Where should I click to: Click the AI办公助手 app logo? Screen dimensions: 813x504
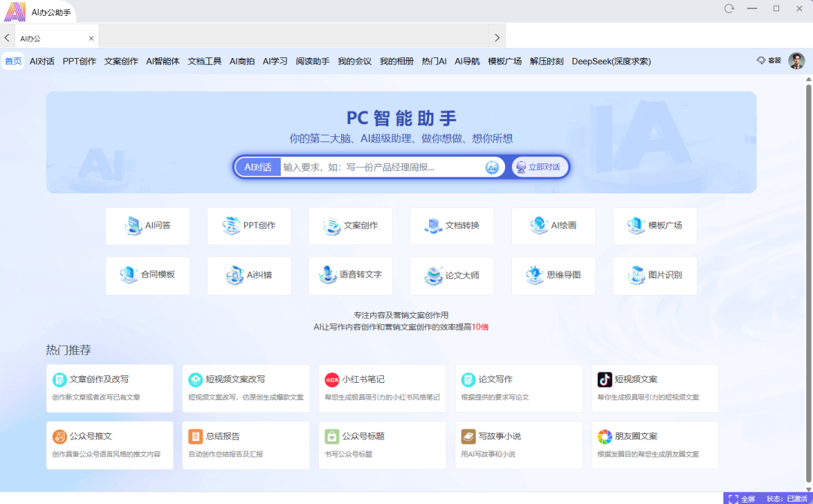tap(15, 11)
